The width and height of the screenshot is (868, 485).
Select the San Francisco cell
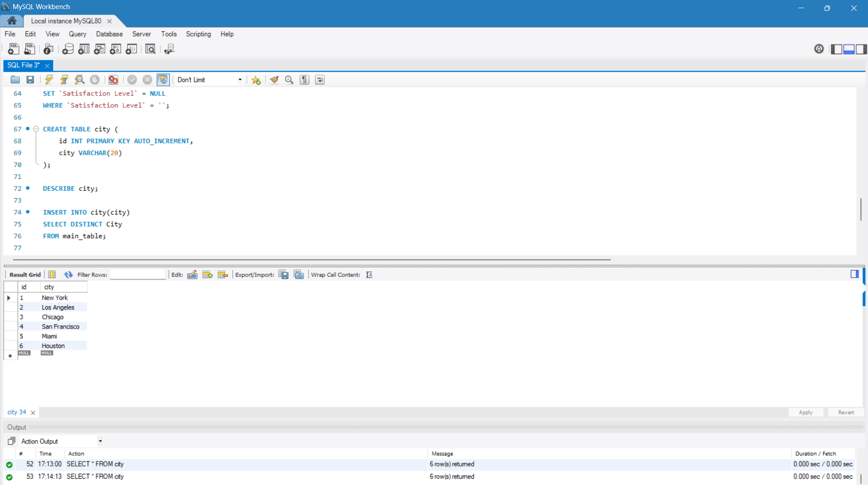click(x=63, y=327)
